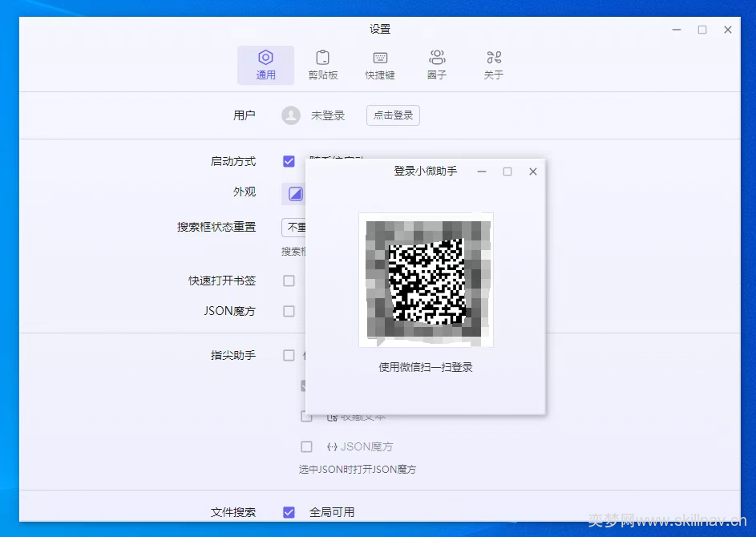Enable the JSON魔方 checkbox
Screen dimensions: 756x537
pos(289,312)
